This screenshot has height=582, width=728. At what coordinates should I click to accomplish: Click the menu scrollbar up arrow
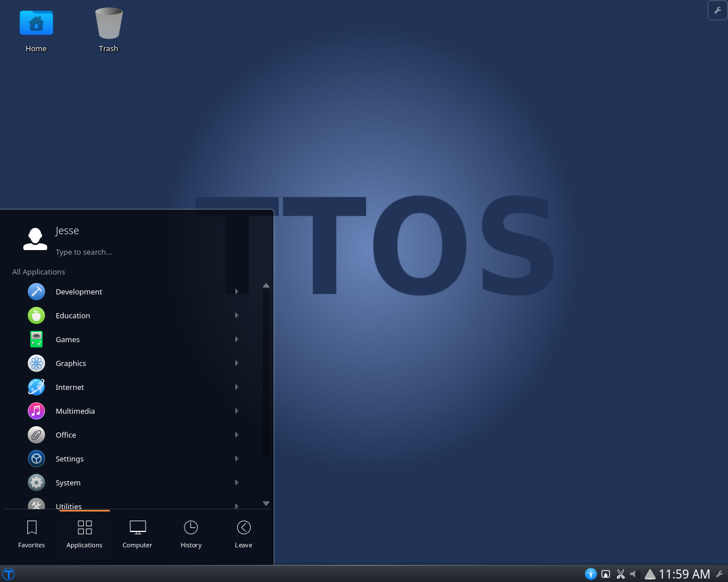point(266,285)
